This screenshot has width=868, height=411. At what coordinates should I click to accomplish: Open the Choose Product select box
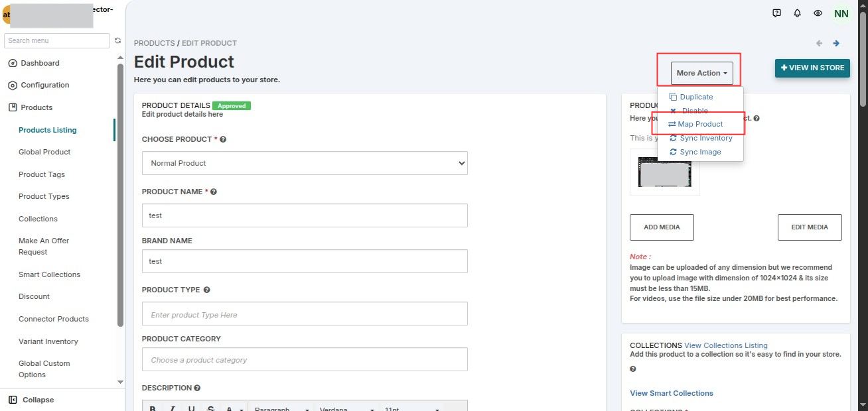305,163
